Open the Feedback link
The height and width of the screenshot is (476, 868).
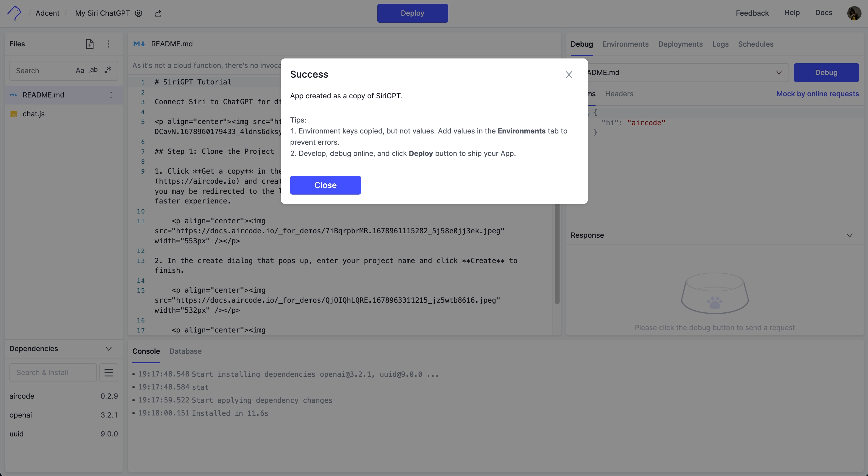point(752,13)
